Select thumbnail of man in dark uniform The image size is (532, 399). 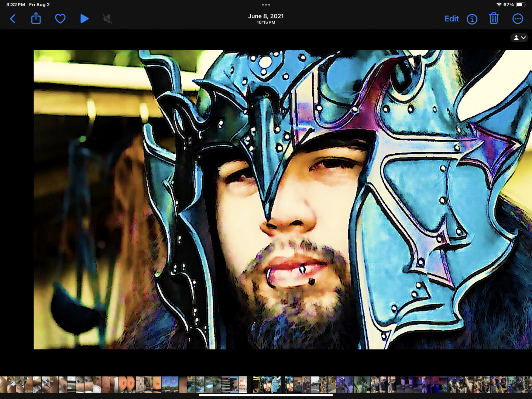tap(306, 385)
